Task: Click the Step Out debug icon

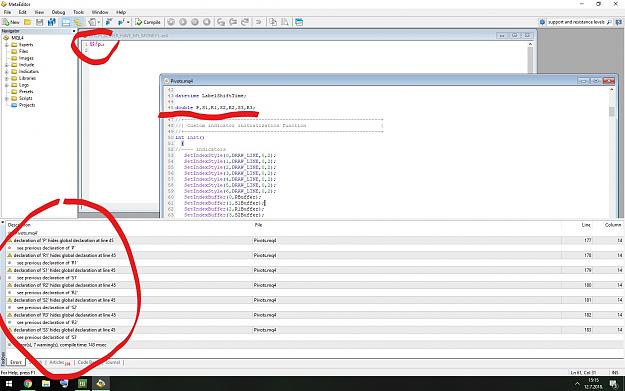Action: click(245, 22)
